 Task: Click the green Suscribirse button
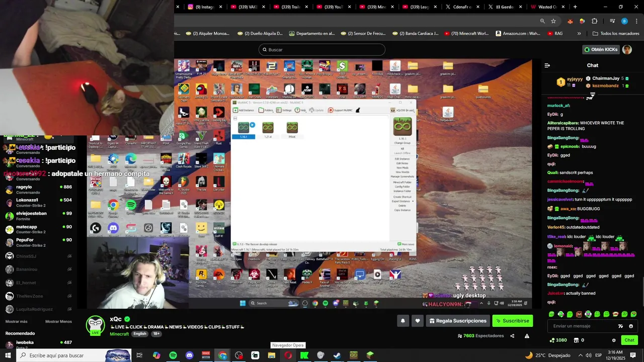click(512, 321)
